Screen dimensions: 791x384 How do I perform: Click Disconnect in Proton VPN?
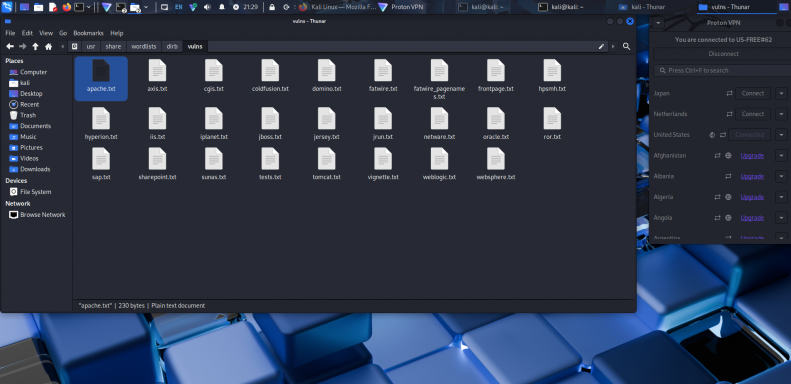pyautogui.click(x=723, y=54)
